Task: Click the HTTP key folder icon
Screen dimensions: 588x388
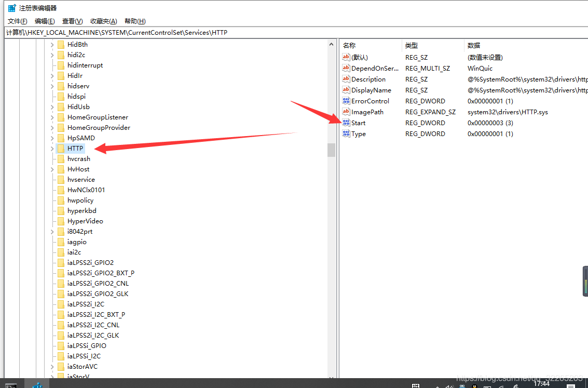Action: pyautogui.click(x=61, y=148)
